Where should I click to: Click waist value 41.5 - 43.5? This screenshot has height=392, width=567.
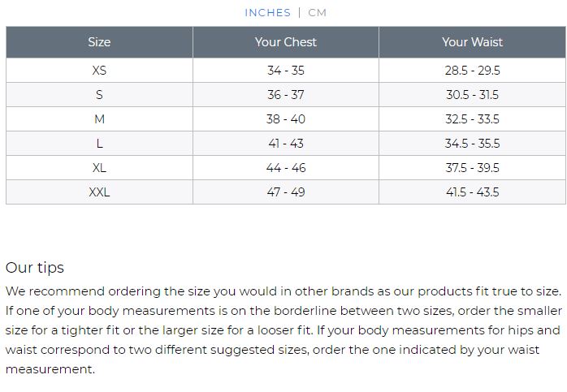coord(472,192)
